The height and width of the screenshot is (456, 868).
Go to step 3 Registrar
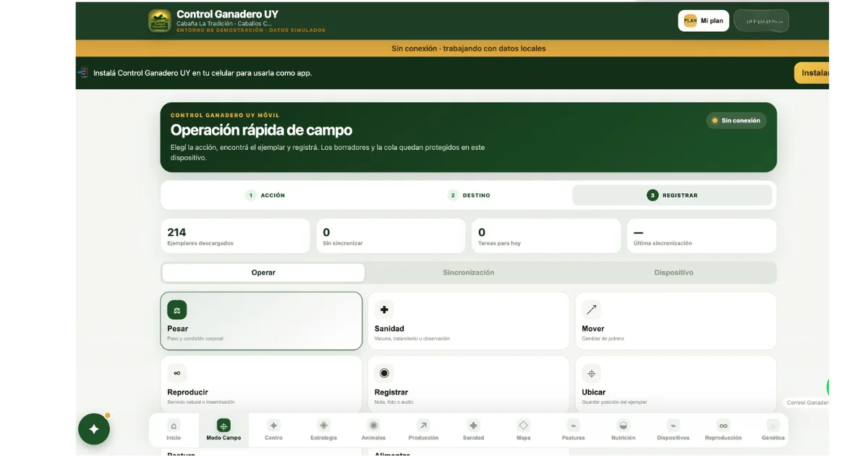[x=672, y=195]
